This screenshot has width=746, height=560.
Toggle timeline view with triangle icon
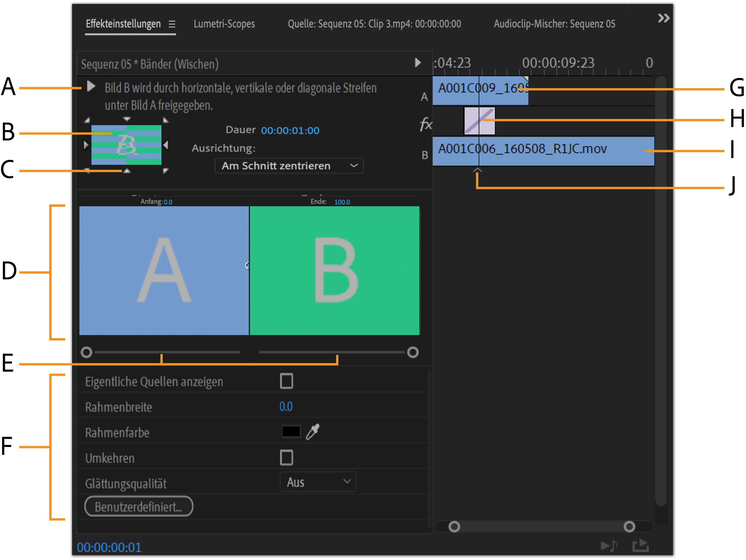tap(417, 63)
